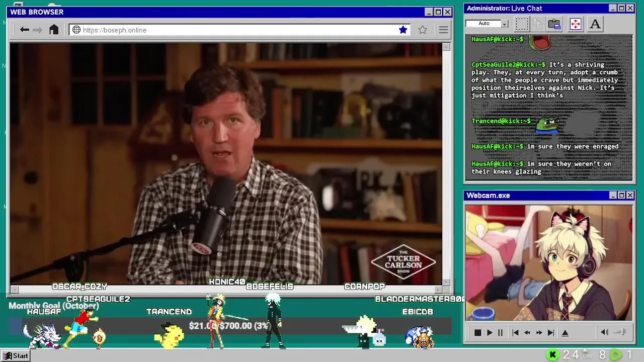Start playback with the Play button
The width and height of the screenshot is (644, 362).
(x=489, y=333)
